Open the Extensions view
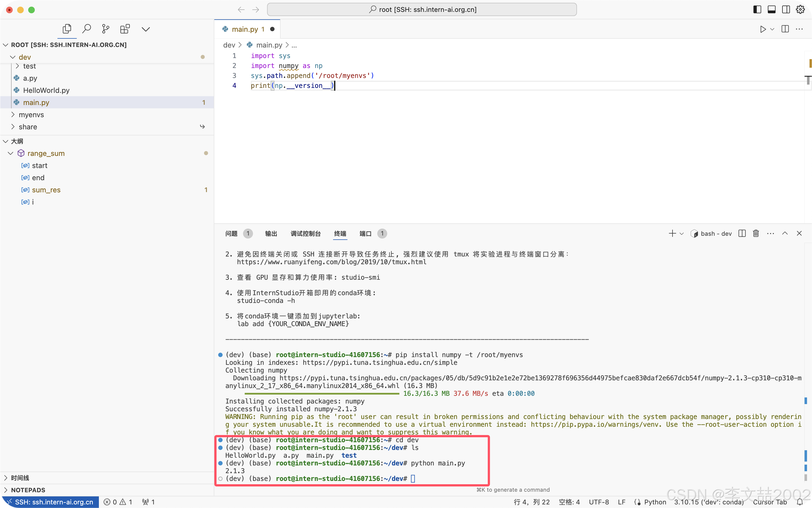 click(125, 28)
